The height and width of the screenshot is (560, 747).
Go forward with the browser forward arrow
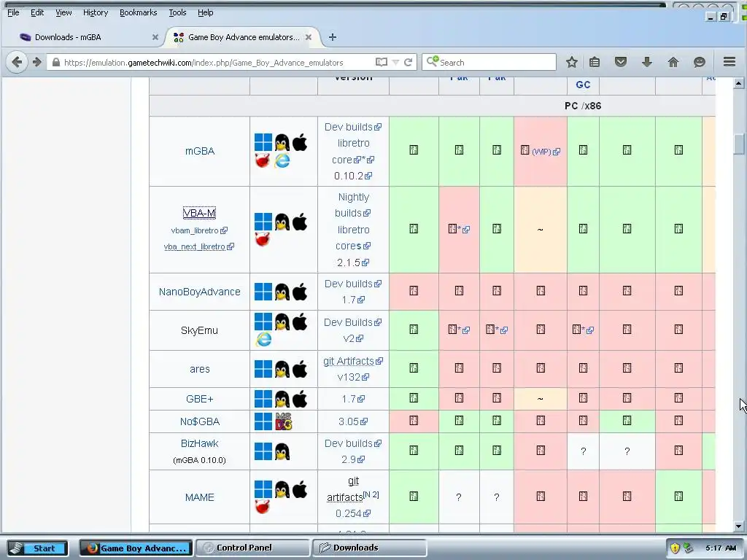pyautogui.click(x=36, y=63)
